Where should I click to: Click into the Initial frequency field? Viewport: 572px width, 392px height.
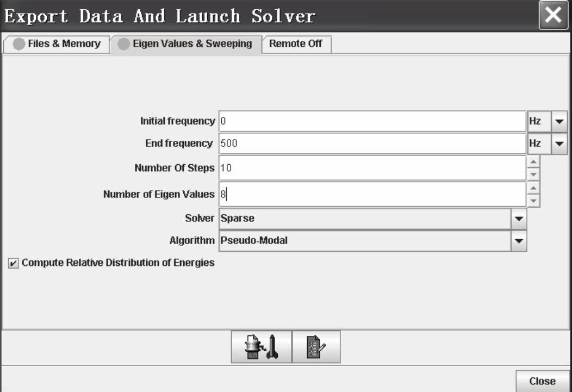click(x=372, y=121)
